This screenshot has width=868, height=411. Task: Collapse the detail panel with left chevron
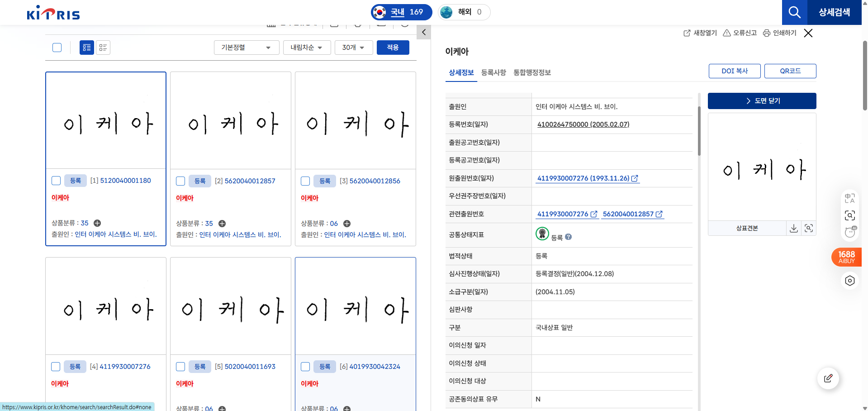[x=424, y=32]
